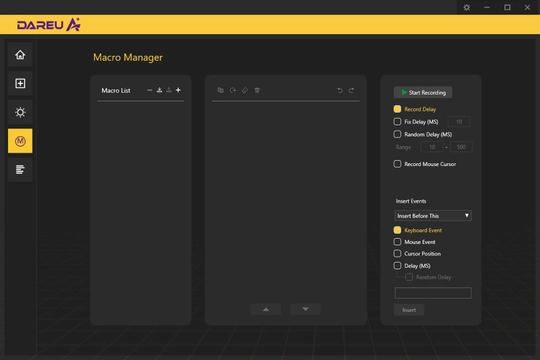The width and height of the screenshot is (540, 360).
Task: Move event up with up arrow button
Action: [266, 309]
